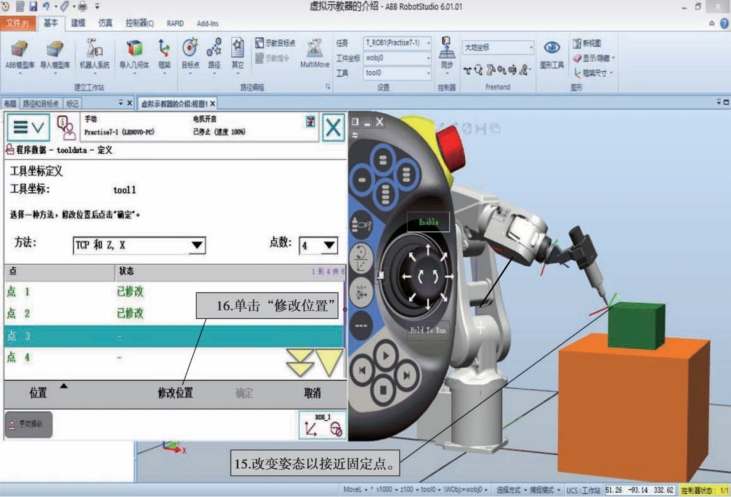The image size is (731, 497).
Task: Click the top programmable key on pendant
Action: (383, 160)
